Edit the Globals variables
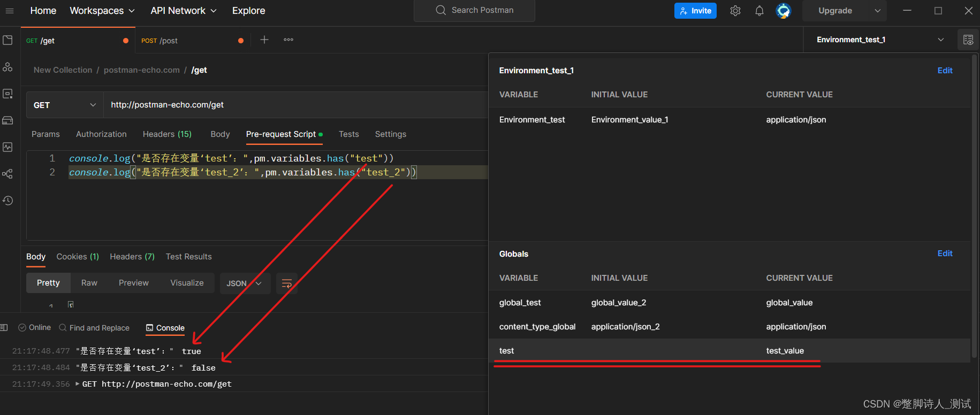Viewport: 980px width, 415px height. [945, 253]
